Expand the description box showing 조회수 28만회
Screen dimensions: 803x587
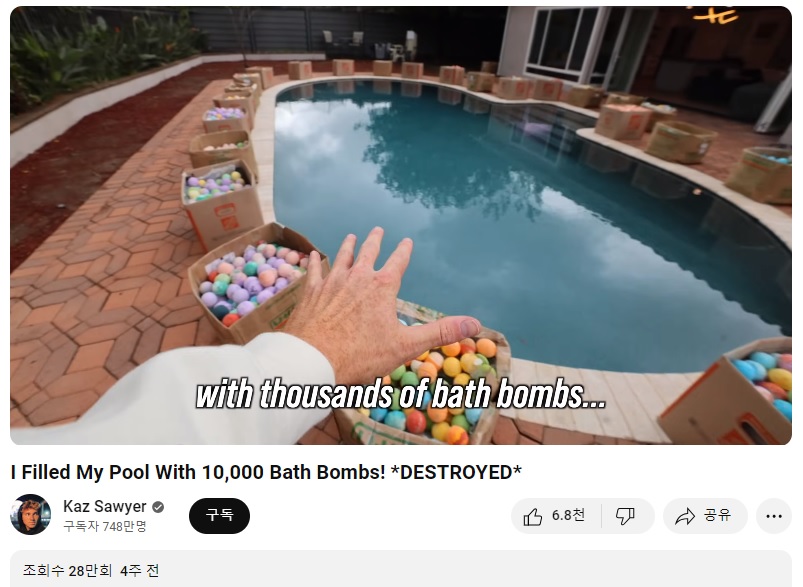pos(401,569)
